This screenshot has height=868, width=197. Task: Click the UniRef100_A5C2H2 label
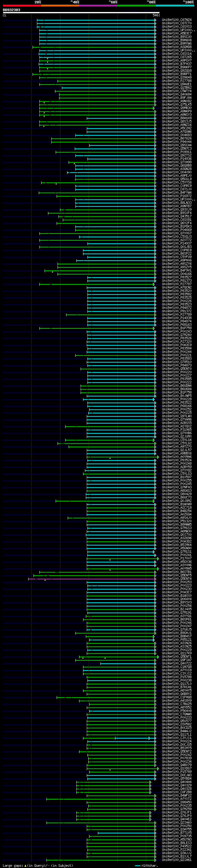[177, 128]
